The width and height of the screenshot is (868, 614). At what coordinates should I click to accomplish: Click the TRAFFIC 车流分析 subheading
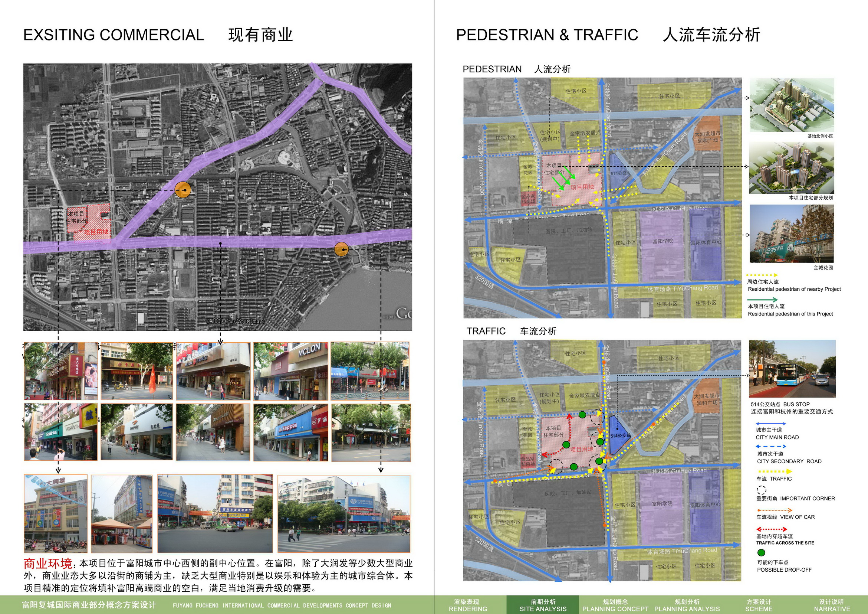(512, 332)
